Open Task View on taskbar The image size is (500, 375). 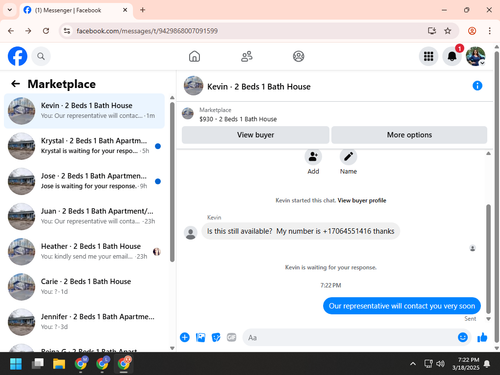coord(37,364)
